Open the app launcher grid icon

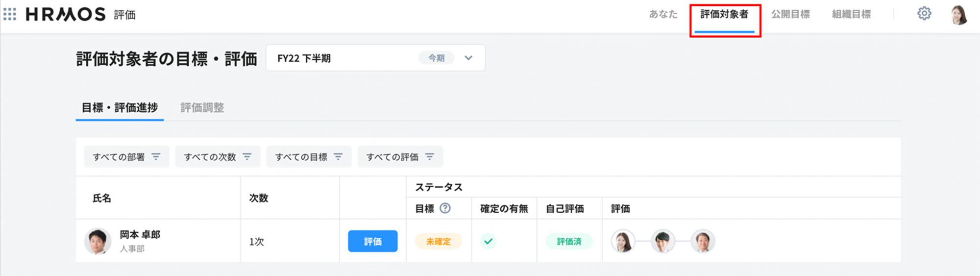pos(10,14)
